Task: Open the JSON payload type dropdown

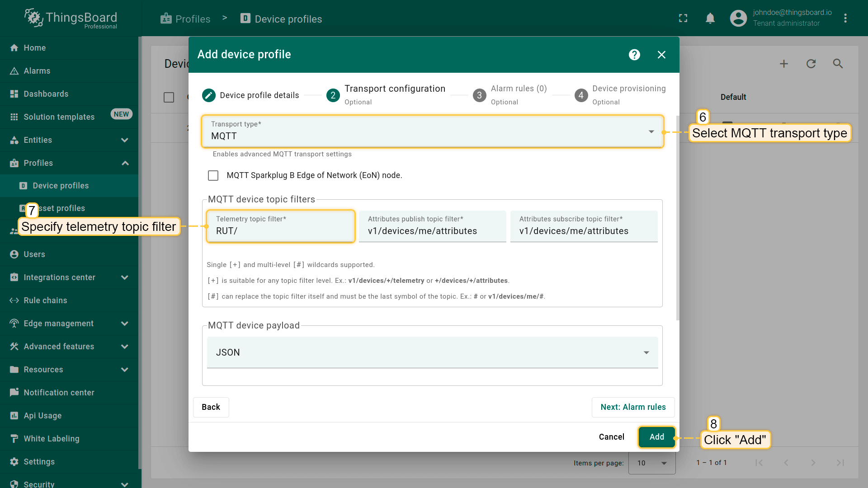Action: (x=432, y=352)
